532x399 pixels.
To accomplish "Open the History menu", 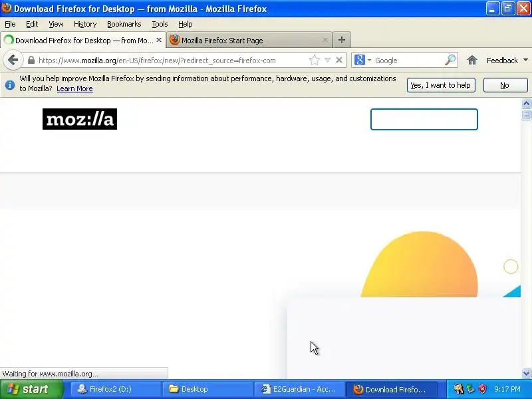I will [x=85, y=24].
